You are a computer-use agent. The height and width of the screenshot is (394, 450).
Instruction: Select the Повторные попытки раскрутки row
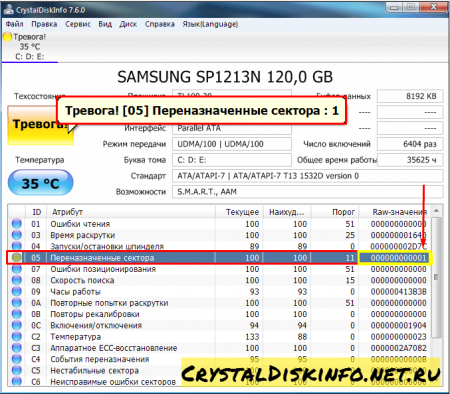click(x=218, y=303)
